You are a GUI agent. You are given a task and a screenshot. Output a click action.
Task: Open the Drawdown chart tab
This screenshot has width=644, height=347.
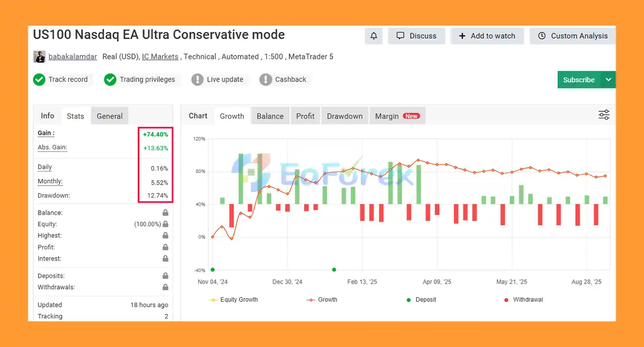(x=345, y=116)
